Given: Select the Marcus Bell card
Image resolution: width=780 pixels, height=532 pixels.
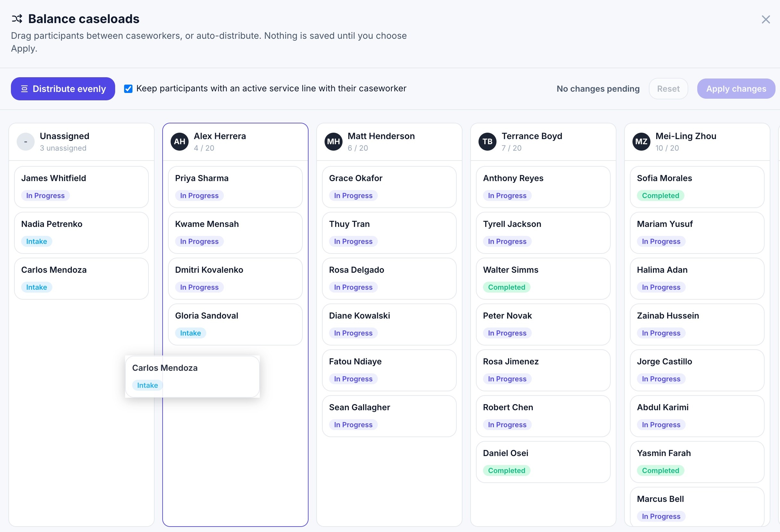Looking at the screenshot, I should (697, 506).
